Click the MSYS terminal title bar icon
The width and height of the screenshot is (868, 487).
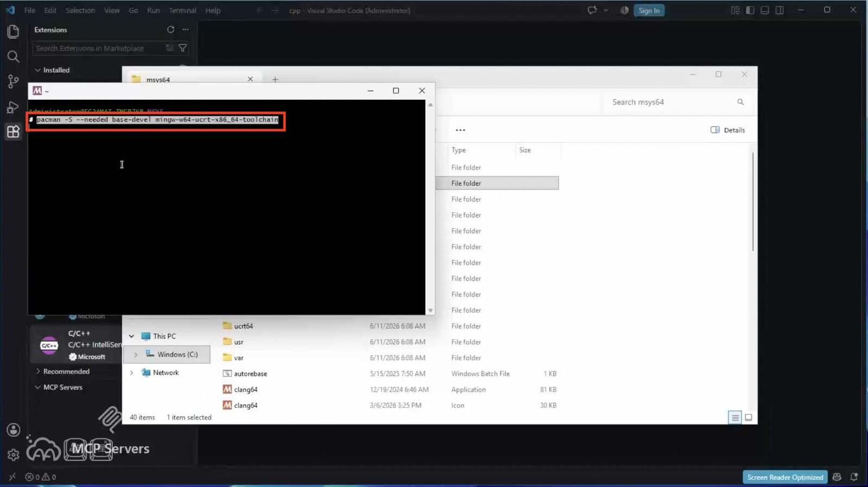37,91
